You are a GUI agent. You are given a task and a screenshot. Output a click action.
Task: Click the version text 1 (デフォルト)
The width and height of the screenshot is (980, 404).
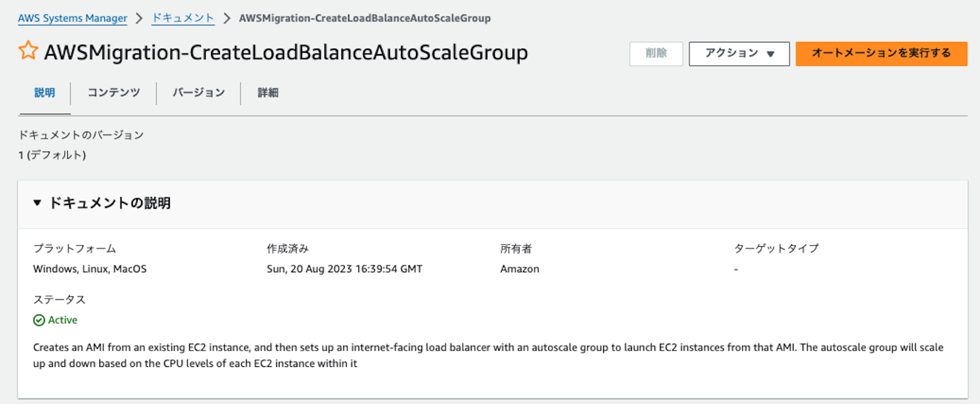[52, 156]
